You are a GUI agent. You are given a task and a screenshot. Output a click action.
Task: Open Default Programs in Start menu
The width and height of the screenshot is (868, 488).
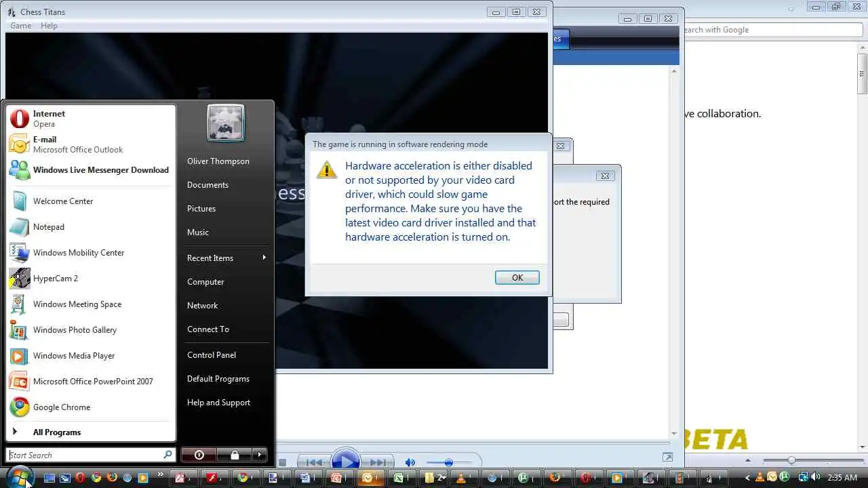coord(218,379)
